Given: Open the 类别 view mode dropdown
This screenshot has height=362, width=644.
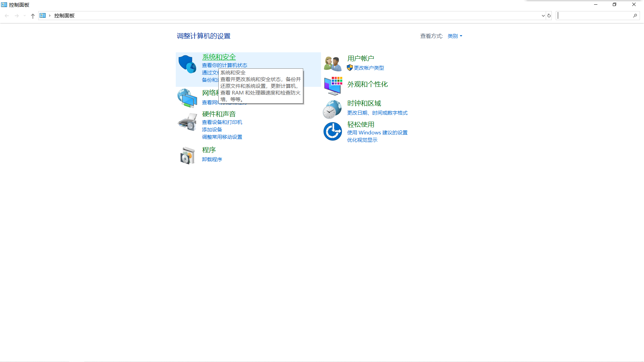Looking at the screenshot, I should pos(455,36).
